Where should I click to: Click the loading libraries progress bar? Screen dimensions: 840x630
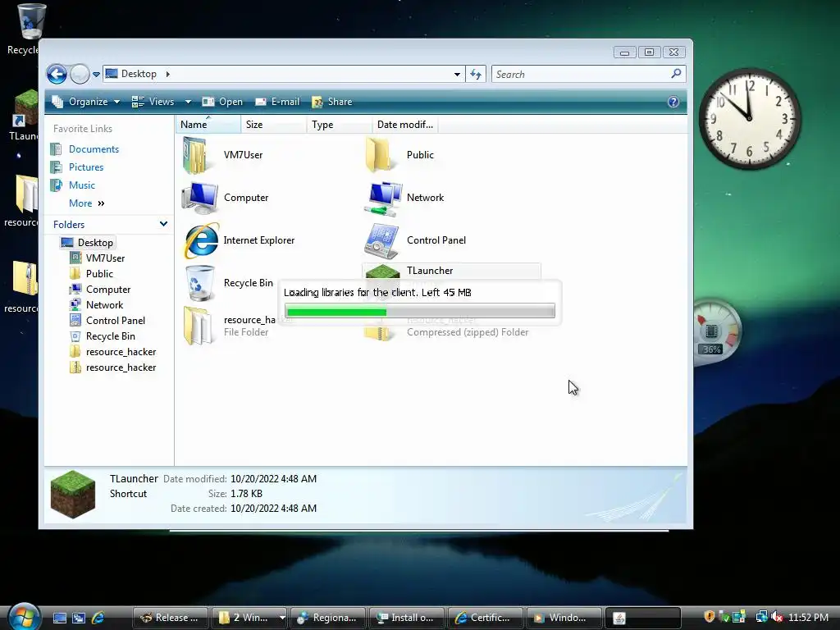click(420, 311)
